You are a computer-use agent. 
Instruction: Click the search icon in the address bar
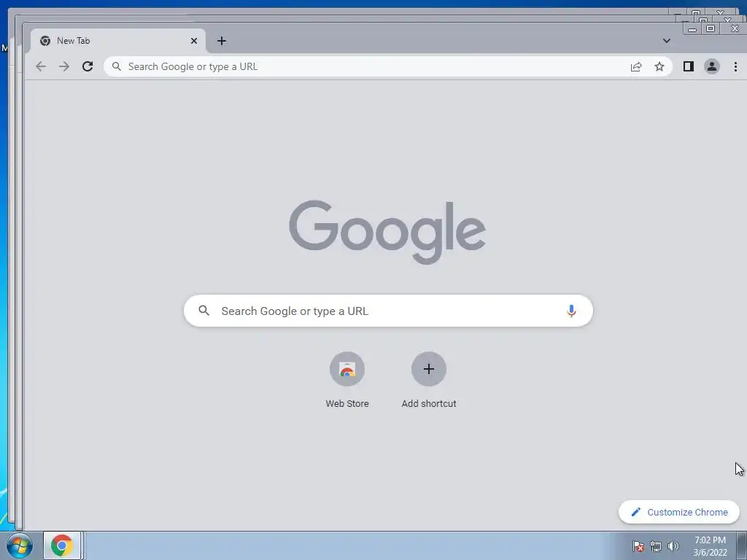pyautogui.click(x=116, y=66)
